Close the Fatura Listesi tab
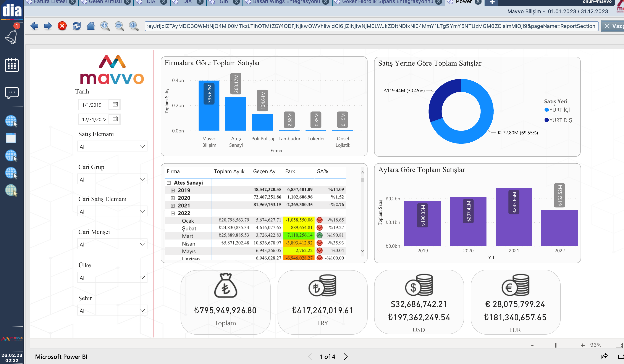This screenshot has height=364, width=624. pos(72,2)
